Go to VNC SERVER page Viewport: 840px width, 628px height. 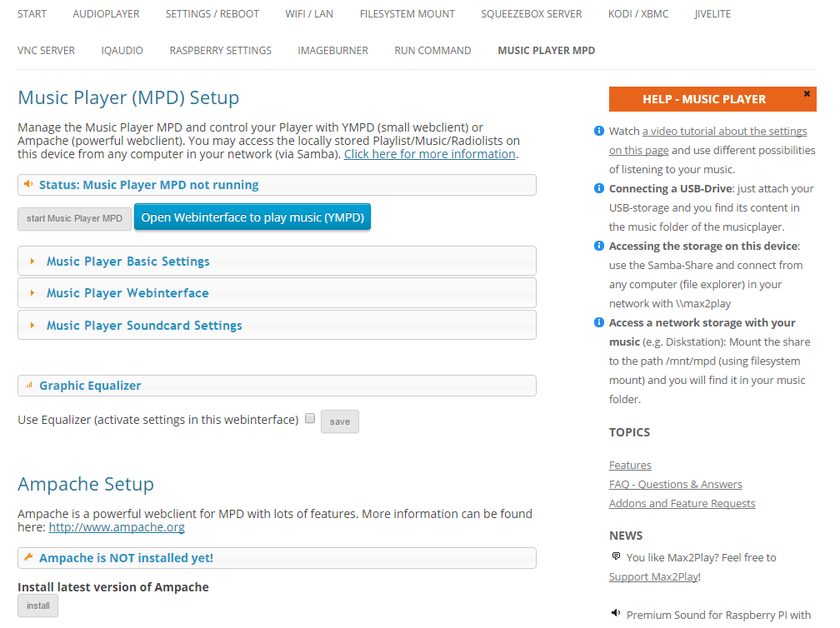click(46, 50)
